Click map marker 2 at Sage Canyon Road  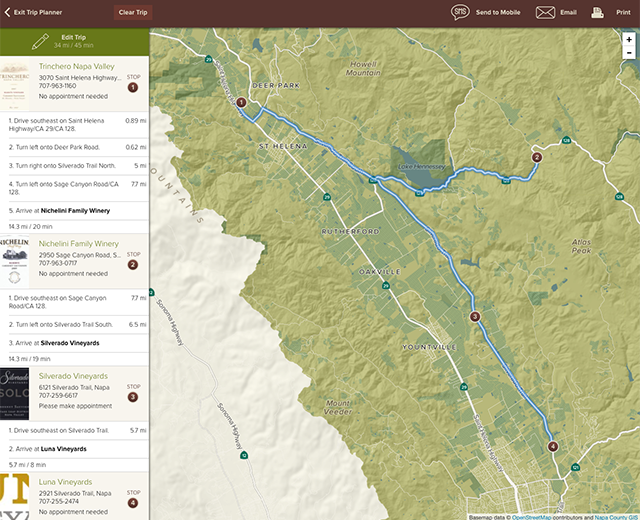pos(537,157)
